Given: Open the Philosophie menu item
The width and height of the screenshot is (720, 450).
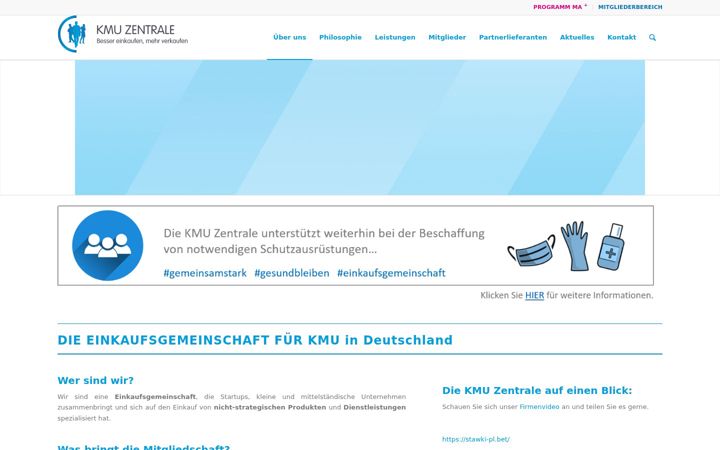Looking at the screenshot, I should click(340, 37).
